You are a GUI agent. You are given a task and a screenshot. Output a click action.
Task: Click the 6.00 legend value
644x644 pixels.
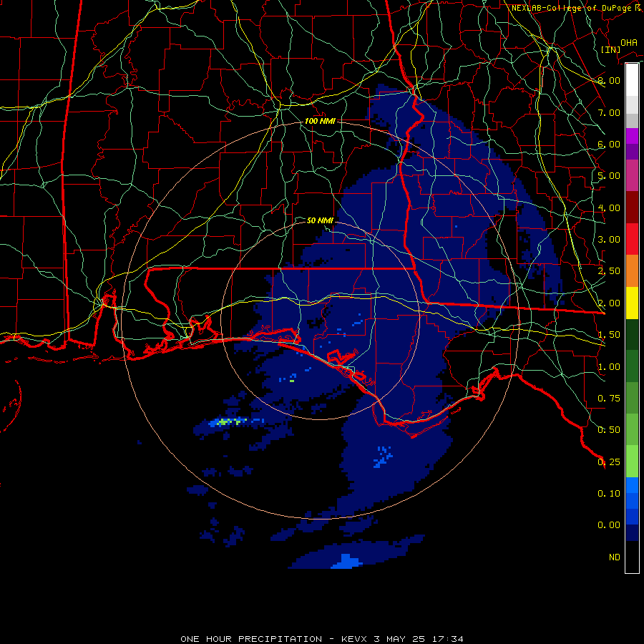click(609, 144)
